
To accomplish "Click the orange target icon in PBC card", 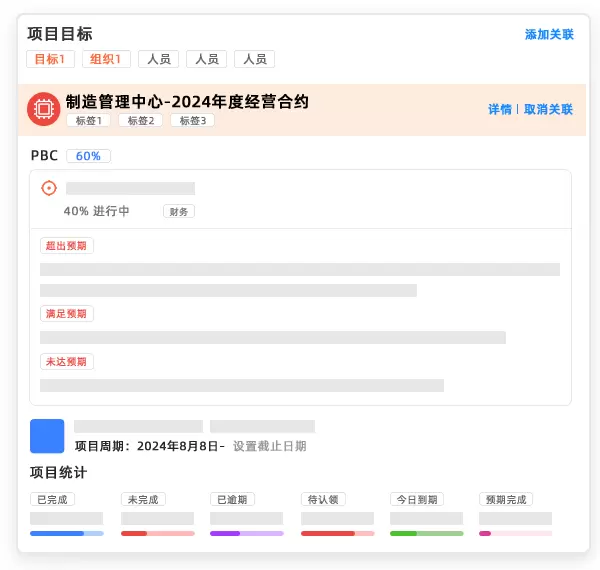I will click(x=49, y=188).
